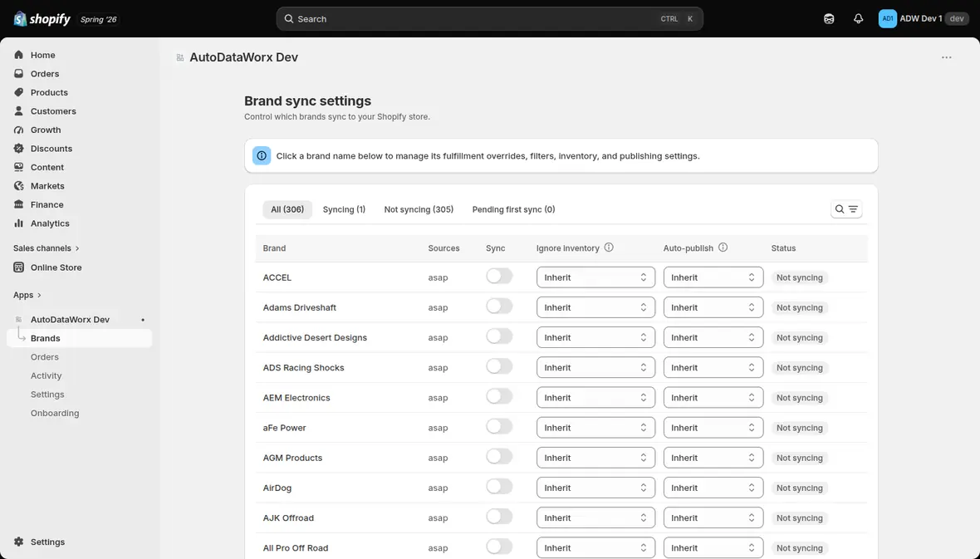Open the notifications bell

pyautogui.click(x=858, y=19)
